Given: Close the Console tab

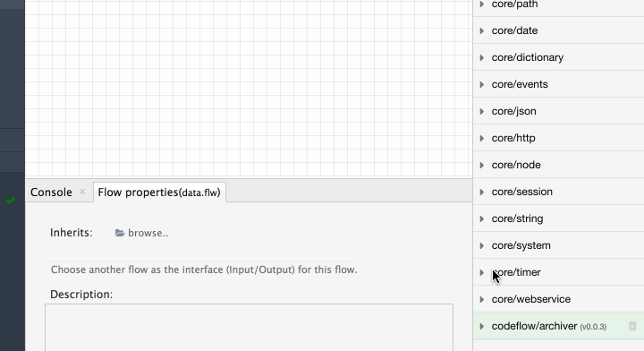Looking at the screenshot, I should pyautogui.click(x=82, y=192).
